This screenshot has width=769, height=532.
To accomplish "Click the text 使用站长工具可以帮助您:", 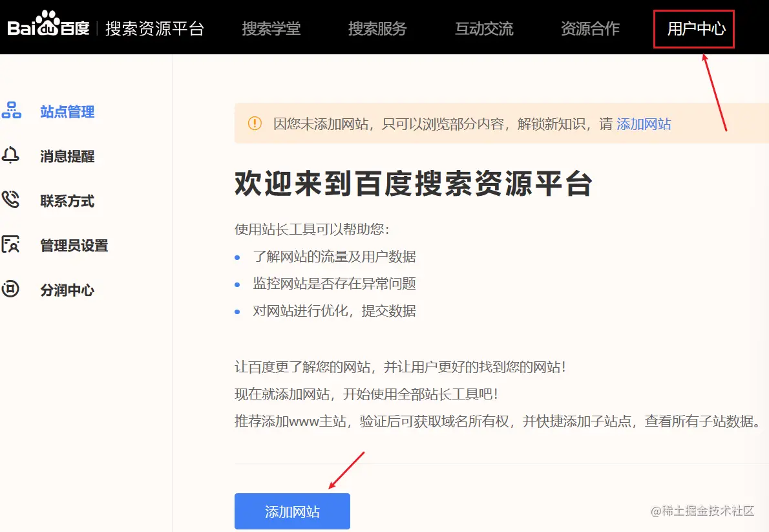I will tap(312, 229).
